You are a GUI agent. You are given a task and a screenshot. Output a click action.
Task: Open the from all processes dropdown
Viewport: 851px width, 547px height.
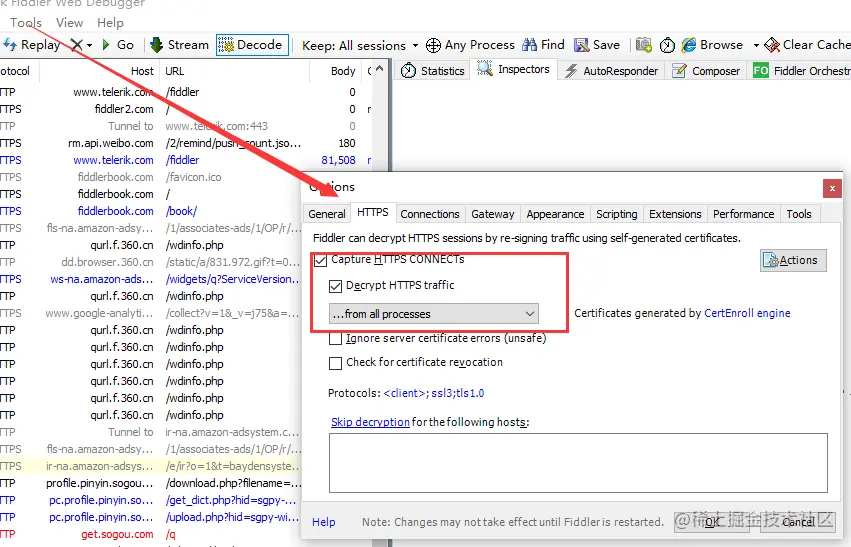pos(434,314)
